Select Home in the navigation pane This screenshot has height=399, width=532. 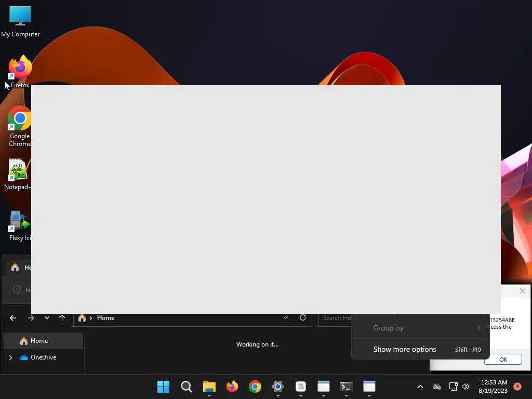(x=43, y=341)
